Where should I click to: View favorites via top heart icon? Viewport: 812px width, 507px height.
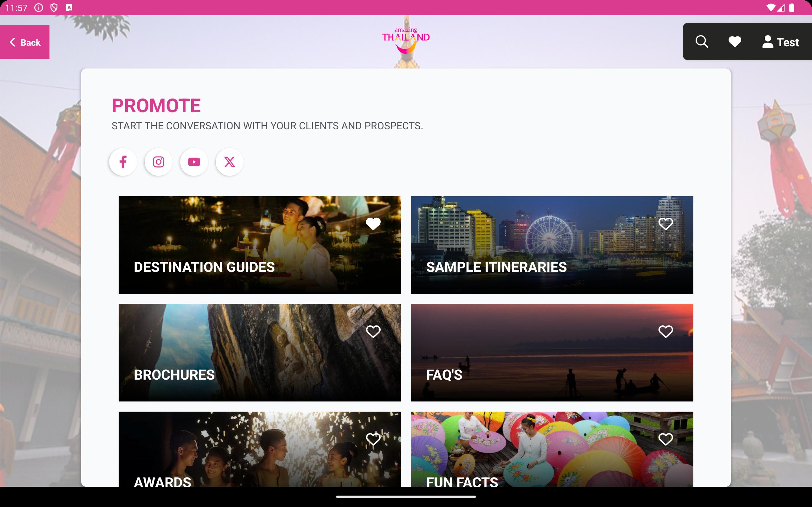[x=735, y=42]
